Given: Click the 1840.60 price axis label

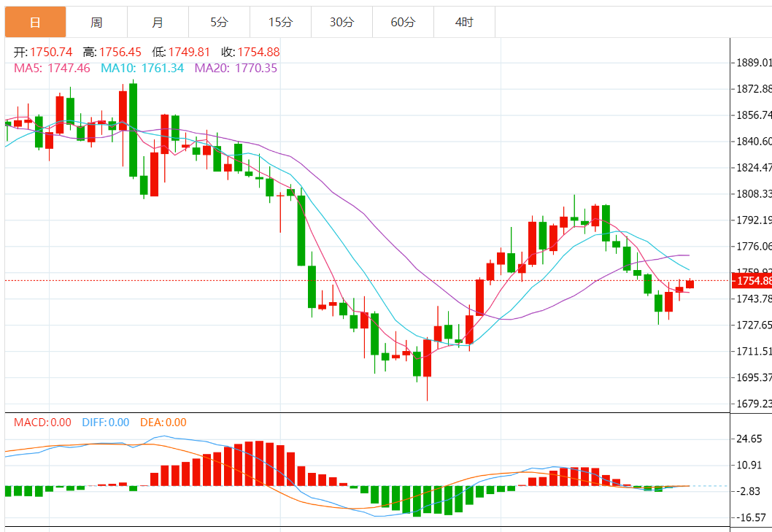Looking at the screenshot, I should [753, 142].
